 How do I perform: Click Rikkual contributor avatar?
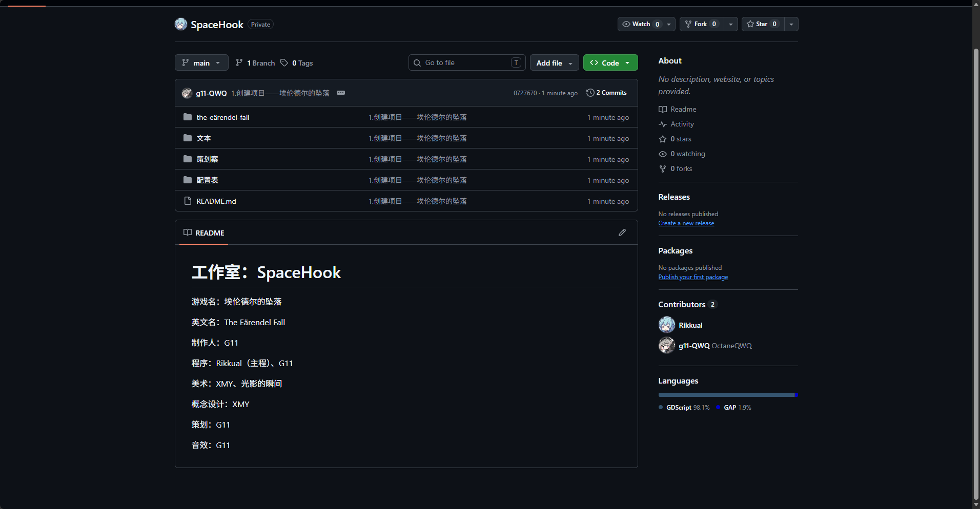click(667, 325)
